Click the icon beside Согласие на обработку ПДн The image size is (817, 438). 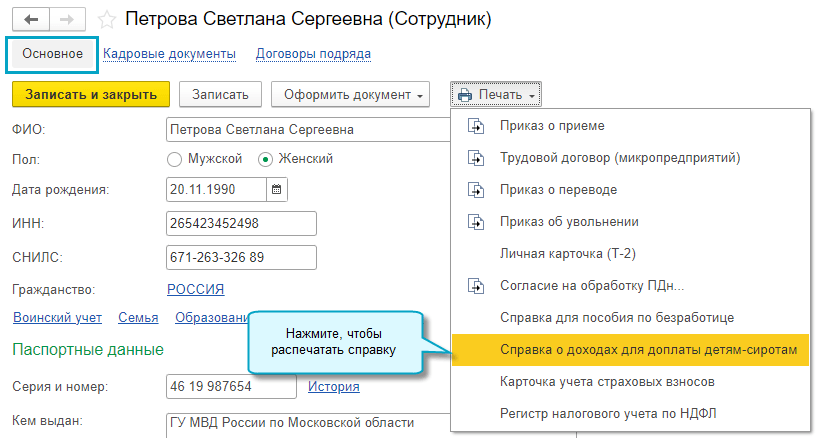pyautogui.click(x=477, y=286)
